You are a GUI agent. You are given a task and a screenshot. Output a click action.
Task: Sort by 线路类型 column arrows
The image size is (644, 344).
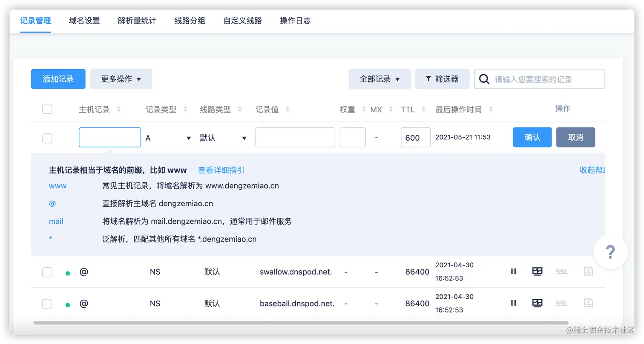click(x=240, y=110)
